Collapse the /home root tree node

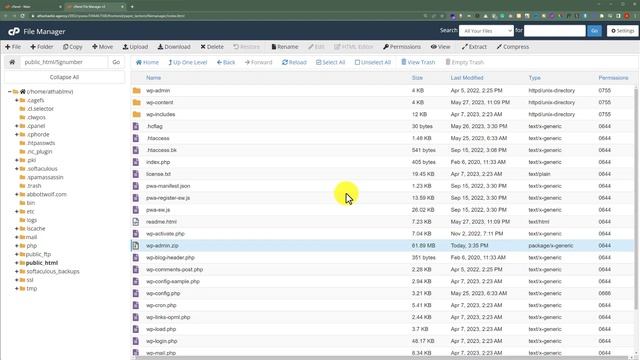[9, 92]
